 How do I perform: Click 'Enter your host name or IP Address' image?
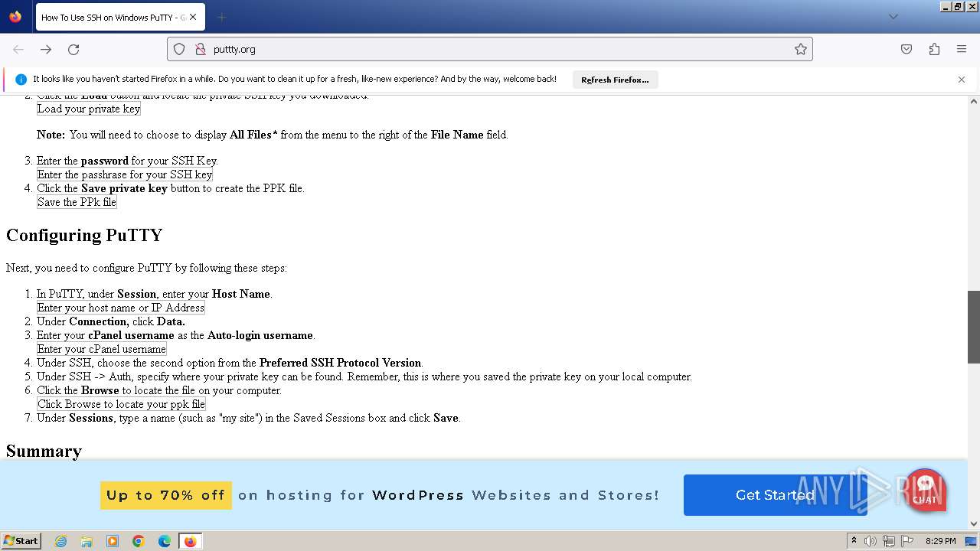(121, 308)
